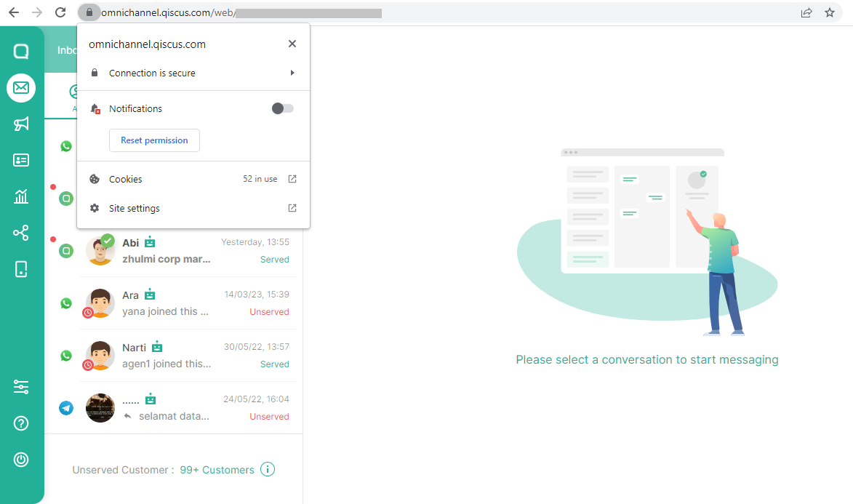Open the Contacts card icon in sidebar

tap(21, 160)
